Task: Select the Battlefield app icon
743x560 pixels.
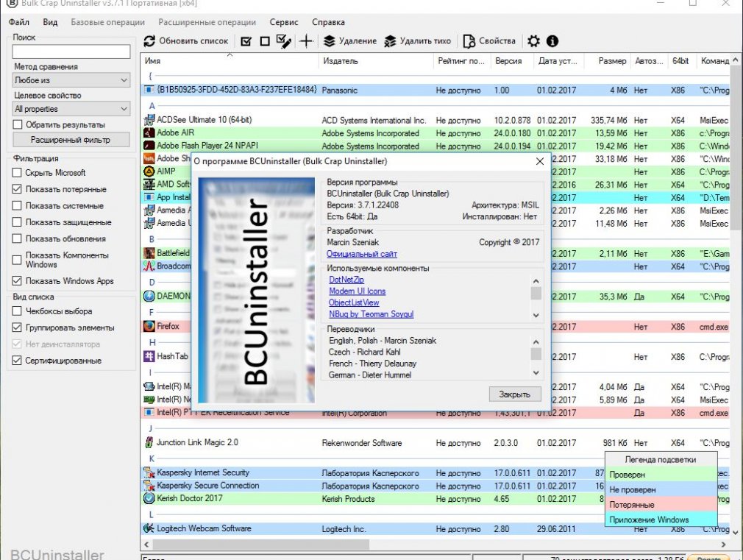Action: tap(149, 253)
